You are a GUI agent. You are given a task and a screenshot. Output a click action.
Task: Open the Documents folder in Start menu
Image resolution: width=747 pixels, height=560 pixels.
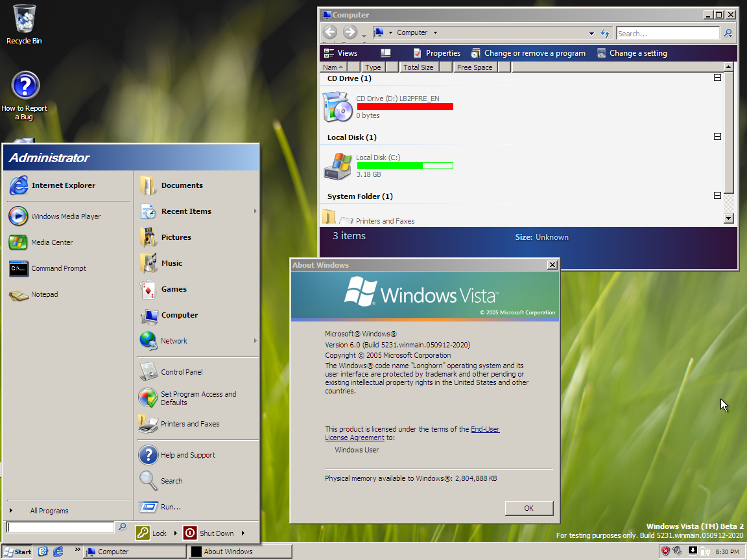click(198, 185)
